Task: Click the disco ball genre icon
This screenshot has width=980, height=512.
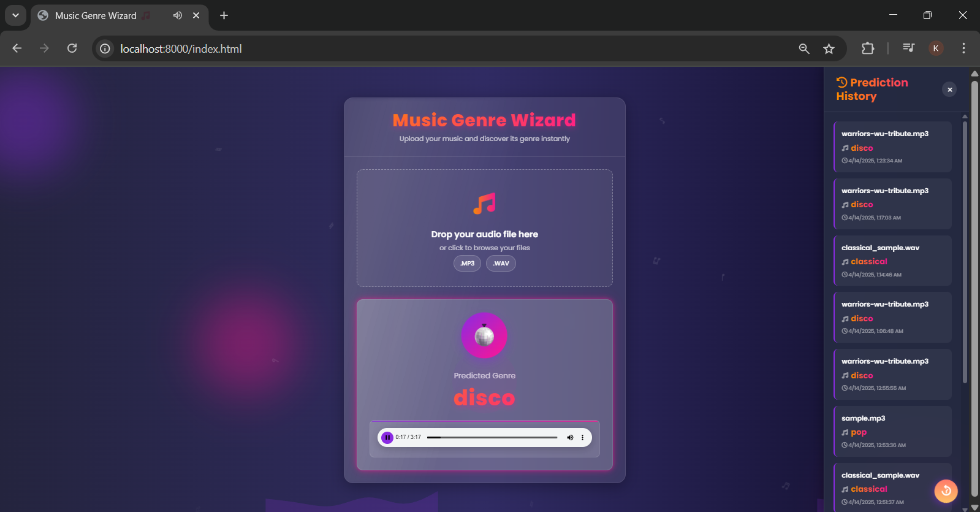Action: point(484,335)
